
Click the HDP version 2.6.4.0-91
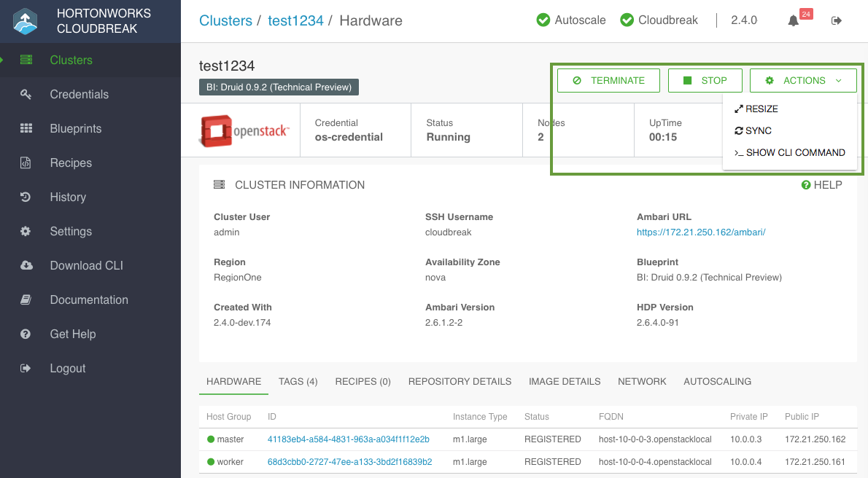(658, 323)
